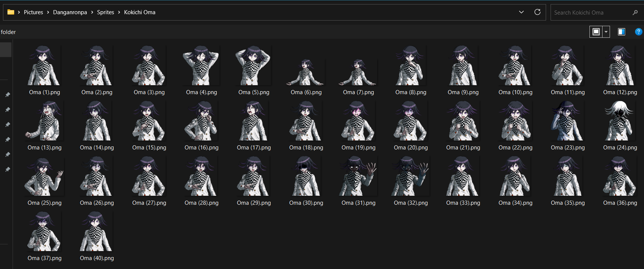
Task: Click the folder icon in address bar
Action: [x=11, y=12]
